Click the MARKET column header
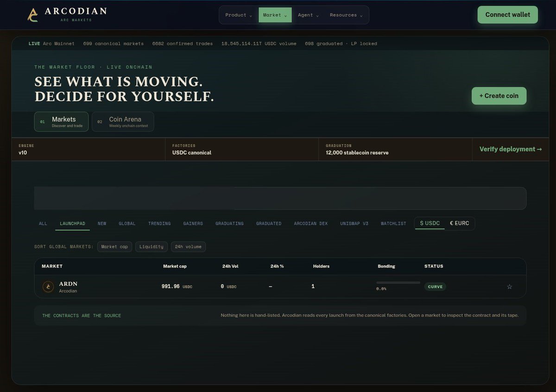This screenshot has width=556, height=392. tap(52, 266)
